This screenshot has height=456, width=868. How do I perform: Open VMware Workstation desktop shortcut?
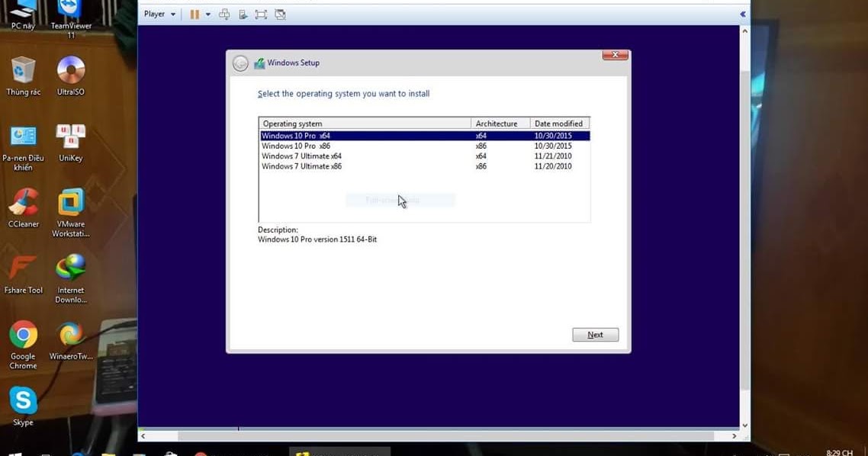[71, 213]
